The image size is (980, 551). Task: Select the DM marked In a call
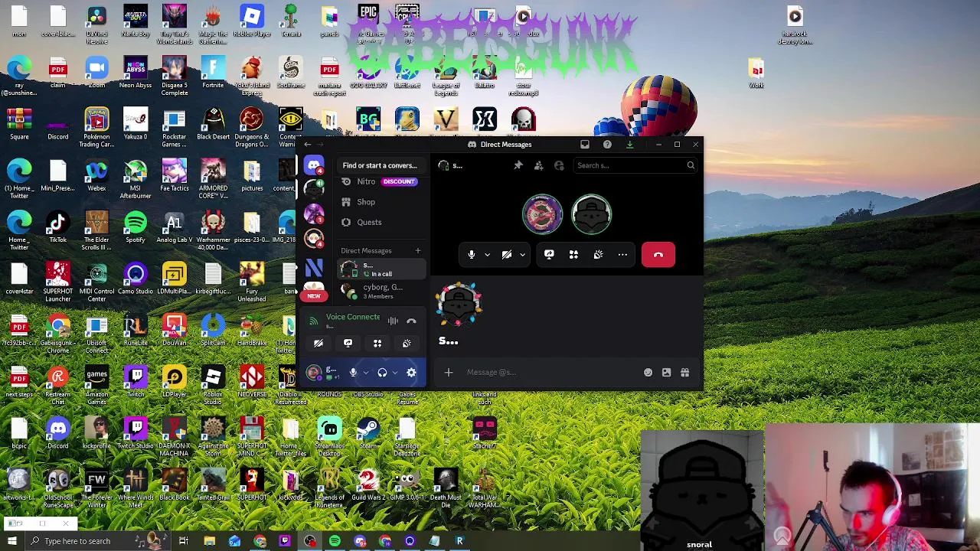(381, 269)
